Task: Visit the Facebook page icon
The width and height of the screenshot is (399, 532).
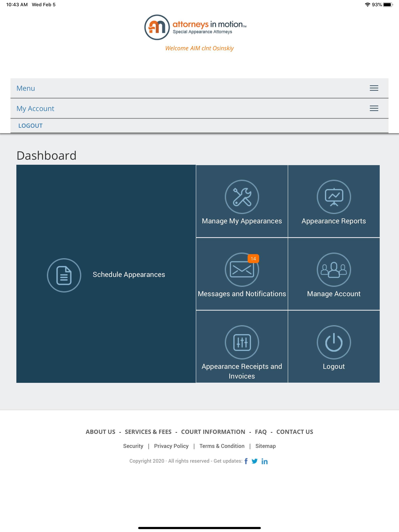Action: [x=246, y=461]
